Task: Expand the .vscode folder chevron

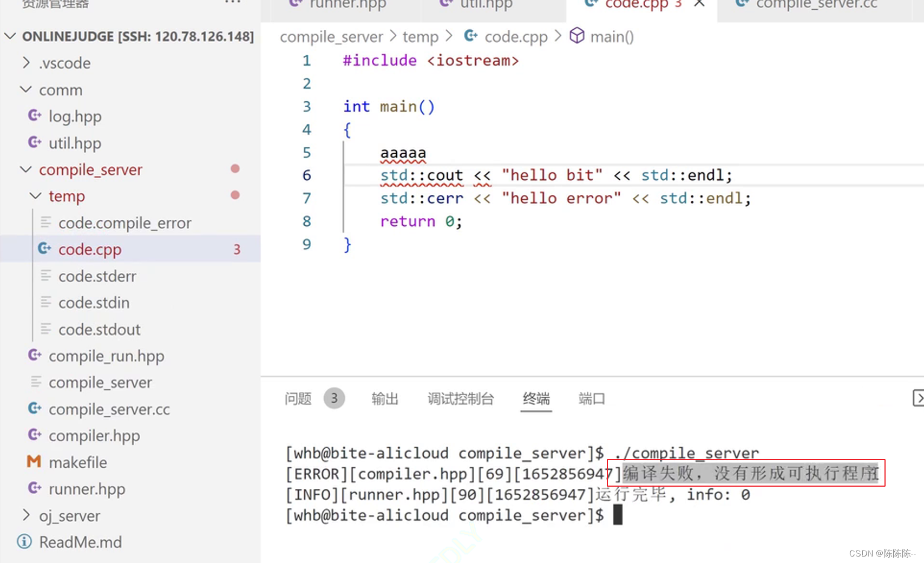Action: 26,63
